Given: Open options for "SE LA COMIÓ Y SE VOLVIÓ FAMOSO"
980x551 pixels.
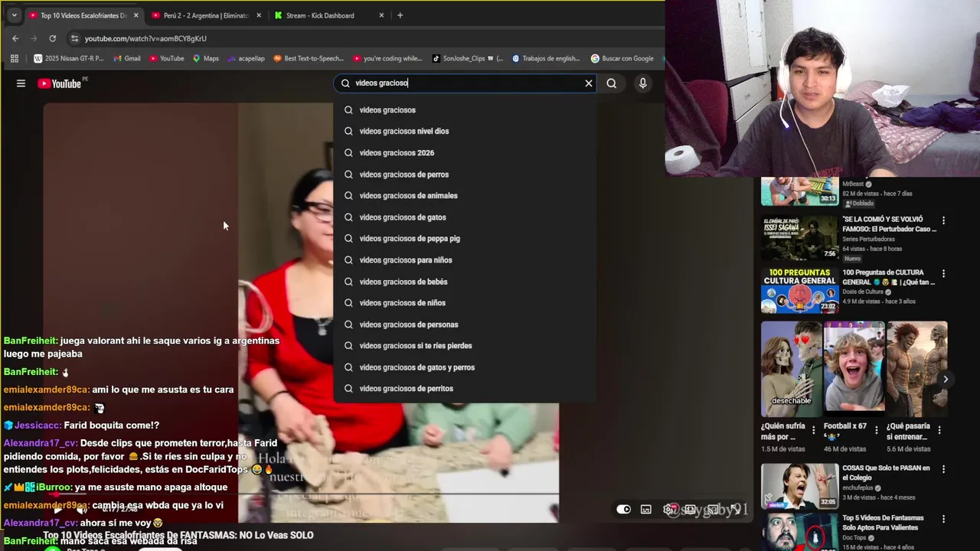Looking at the screenshot, I should 943,220.
